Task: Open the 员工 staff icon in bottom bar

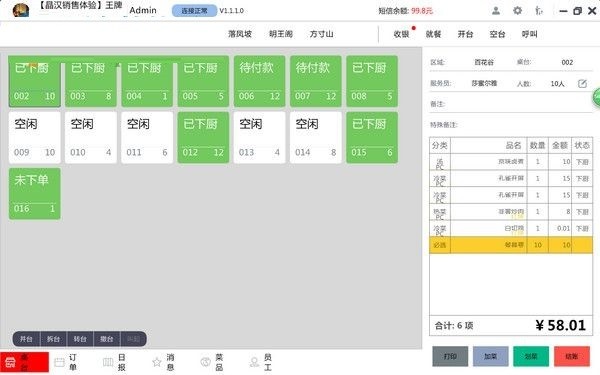Action: point(254,362)
